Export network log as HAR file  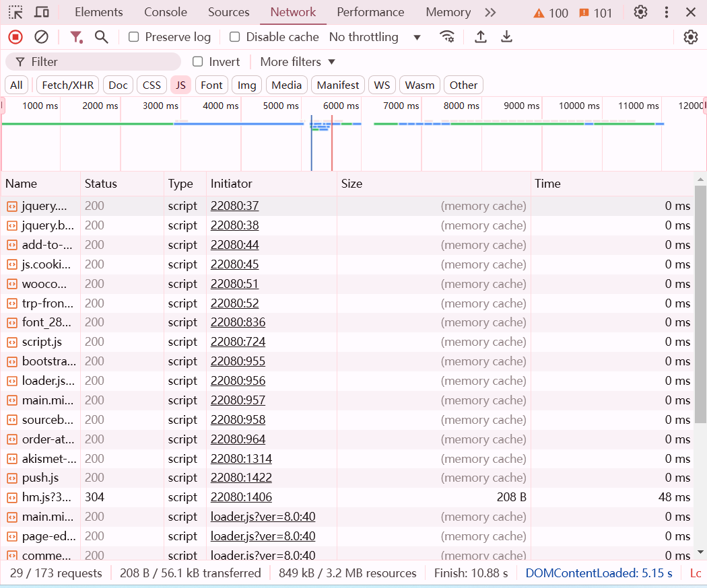[x=506, y=37]
